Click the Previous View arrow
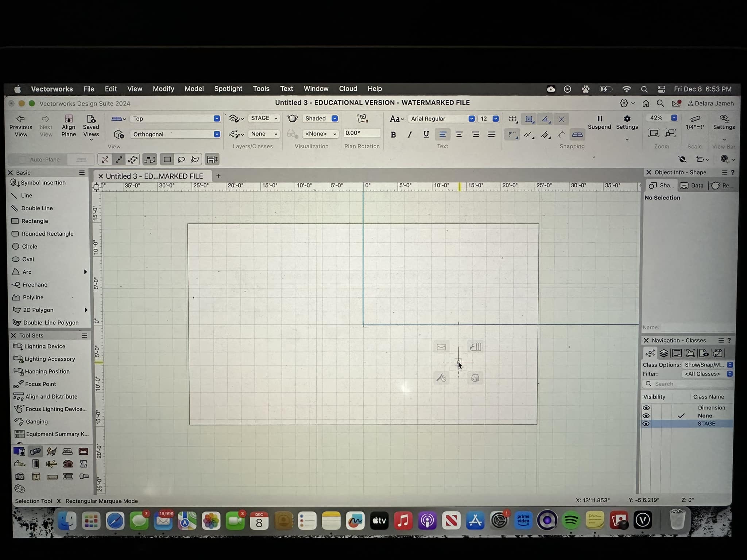This screenshot has height=560, width=747. 21,119
